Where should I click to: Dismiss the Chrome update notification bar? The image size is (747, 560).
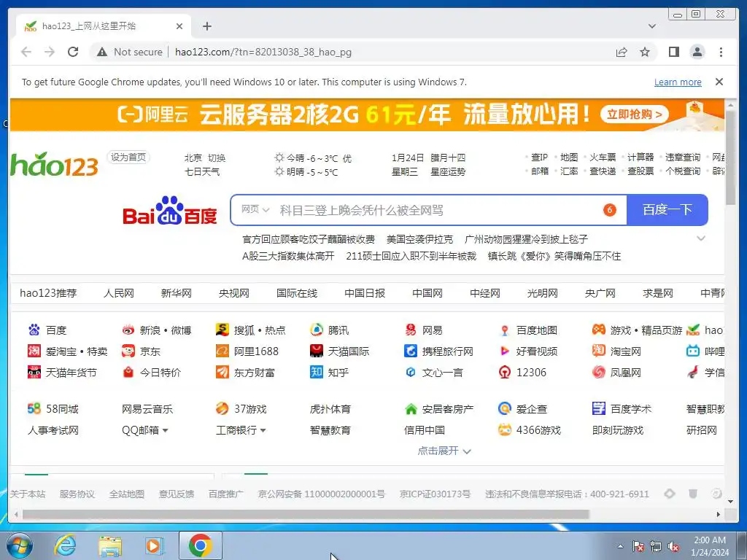coord(719,82)
